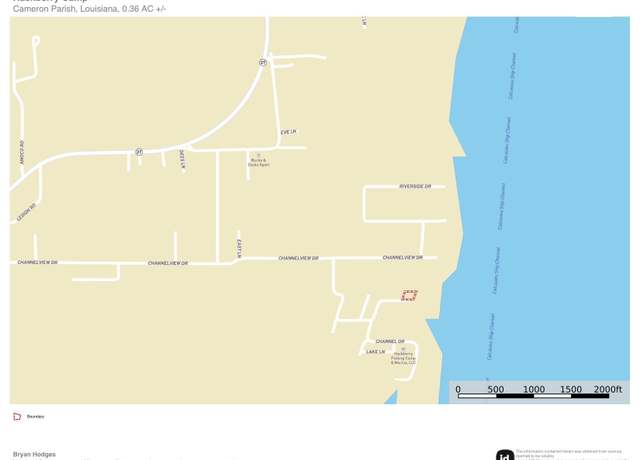Click the black id logo at bottom

(505, 455)
